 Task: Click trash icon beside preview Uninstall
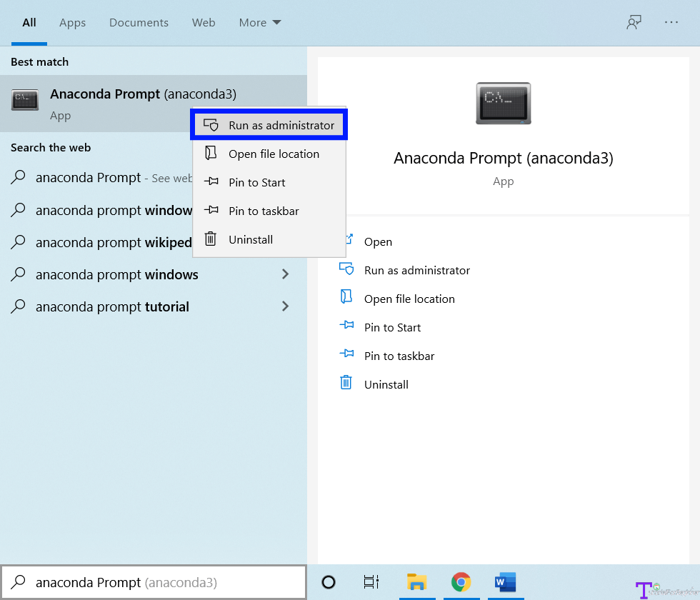346,383
